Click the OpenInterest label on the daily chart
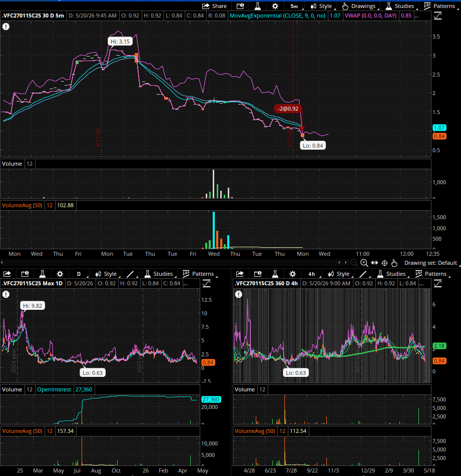This screenshot has height=476, width=461. coord(54,389)
